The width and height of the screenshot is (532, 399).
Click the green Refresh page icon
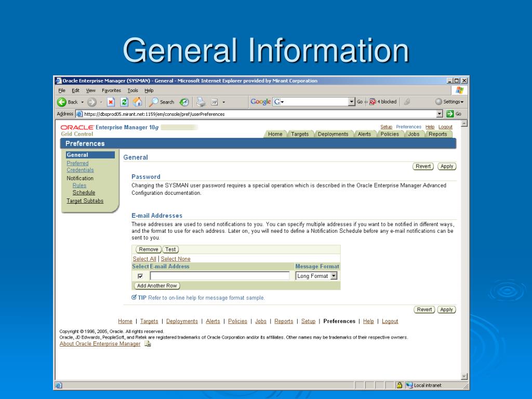tap(124, 102)
